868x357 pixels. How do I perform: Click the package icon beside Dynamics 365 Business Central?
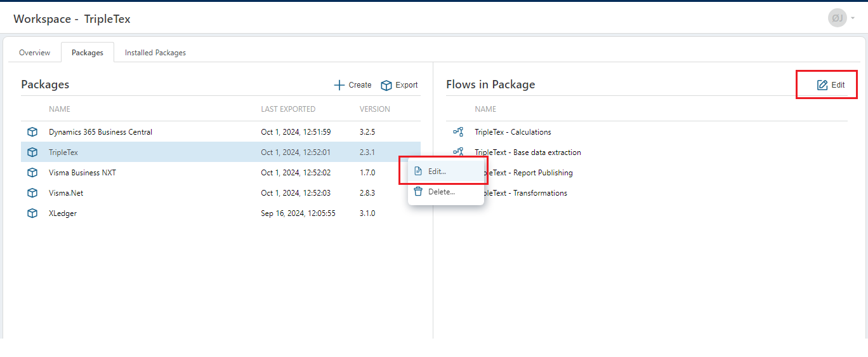[32, 132]
